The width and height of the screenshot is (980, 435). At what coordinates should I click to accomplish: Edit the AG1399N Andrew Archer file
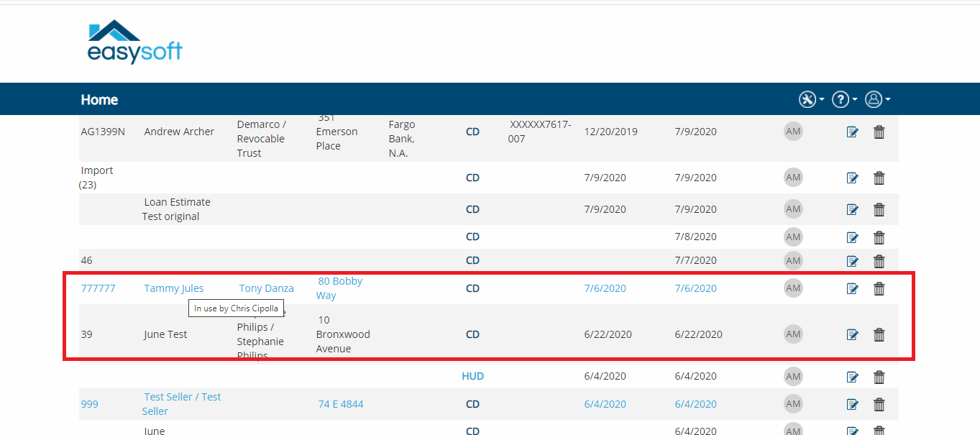pyautogui.click(x=853, y=132)
